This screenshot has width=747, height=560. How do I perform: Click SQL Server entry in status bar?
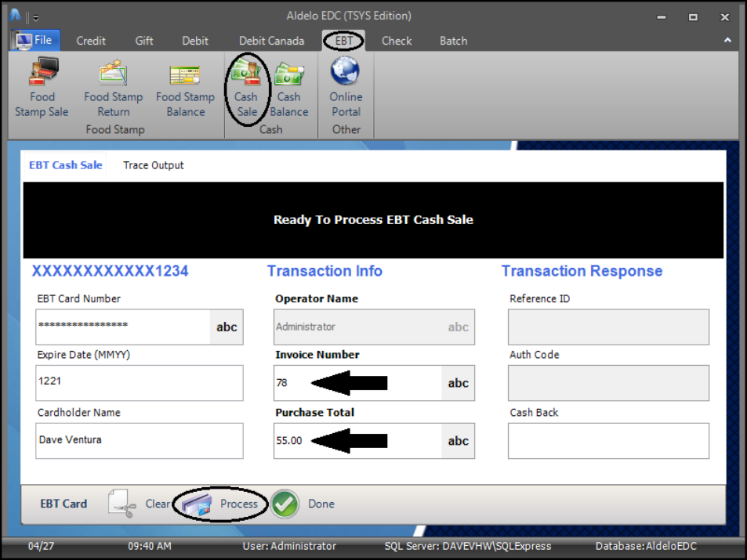point(468,546)
